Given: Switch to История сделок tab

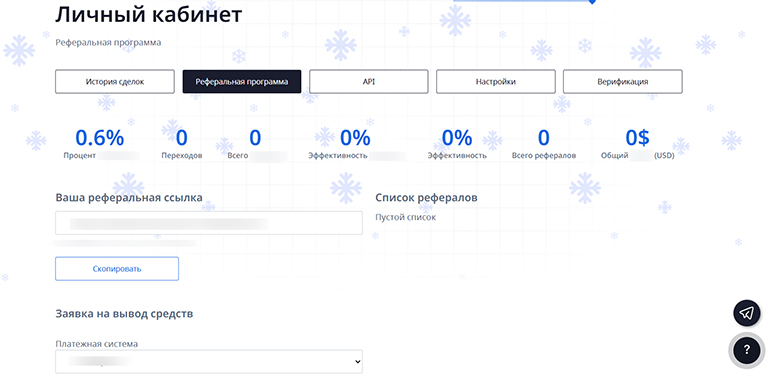Looking at the screenshot, I should (115, 82).
